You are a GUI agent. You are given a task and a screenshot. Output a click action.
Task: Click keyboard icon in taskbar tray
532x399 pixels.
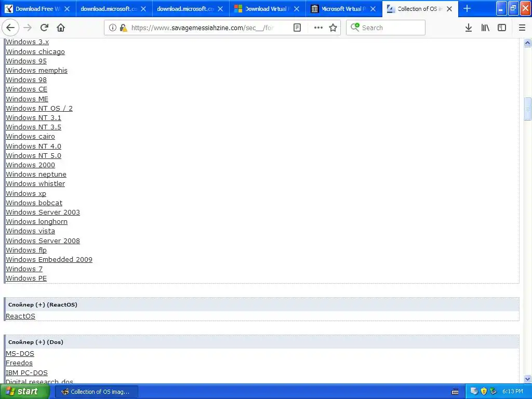point(455,392)
